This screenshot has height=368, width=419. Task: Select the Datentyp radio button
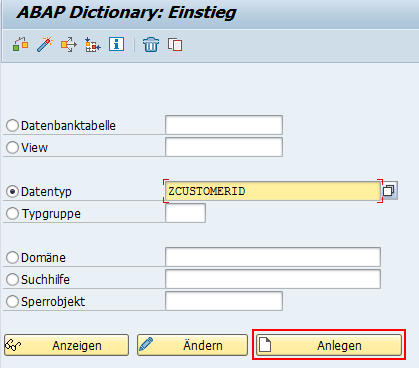[x=12, y=192]
